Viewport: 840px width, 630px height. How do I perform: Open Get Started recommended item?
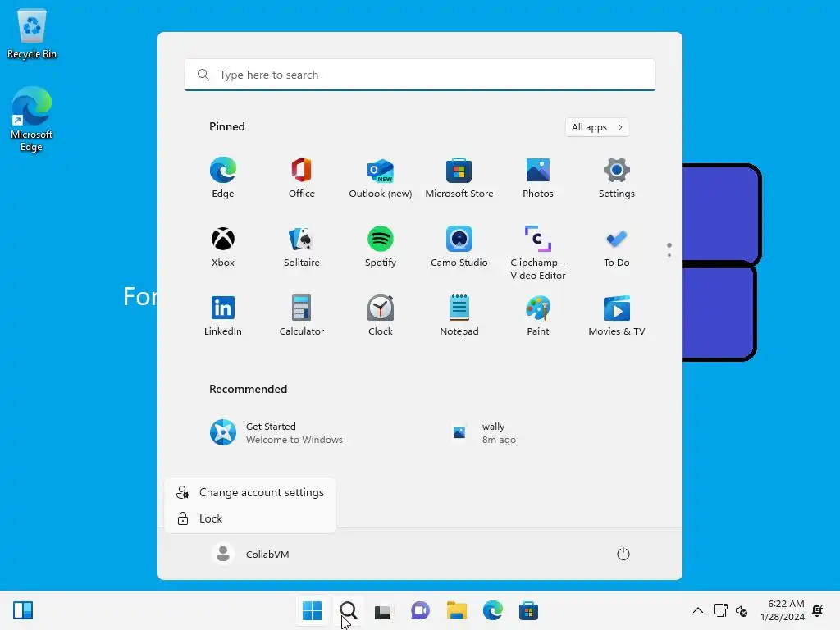click(x=300, y=433)
